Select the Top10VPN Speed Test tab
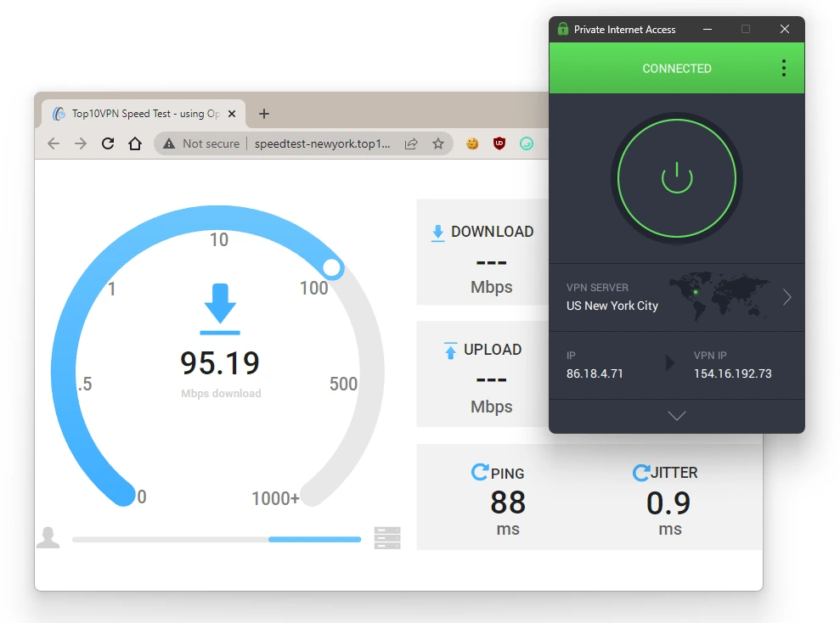 pyautogui.click(x=136, y=114)
